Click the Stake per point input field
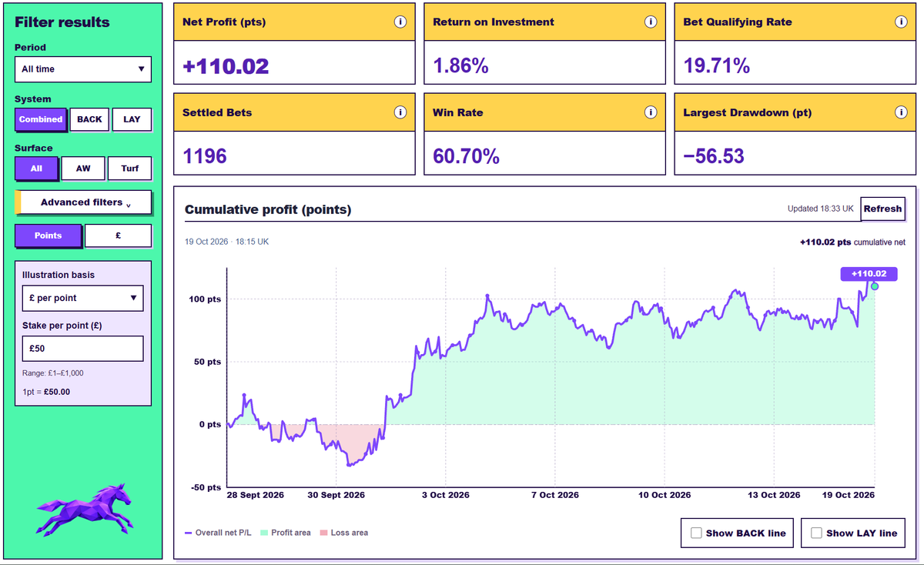Viewport: 924px width, 565px height. [x=83, y=349]
